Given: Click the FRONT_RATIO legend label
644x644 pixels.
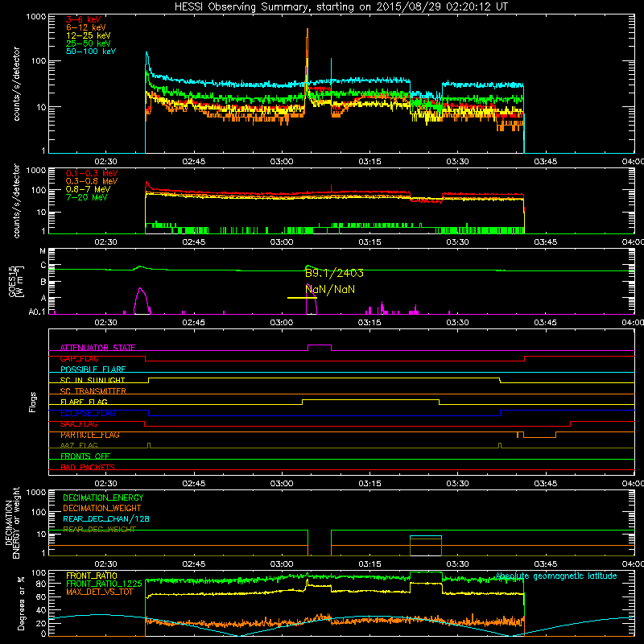Looking at the screenshot, I should click(x=92, y=576).
